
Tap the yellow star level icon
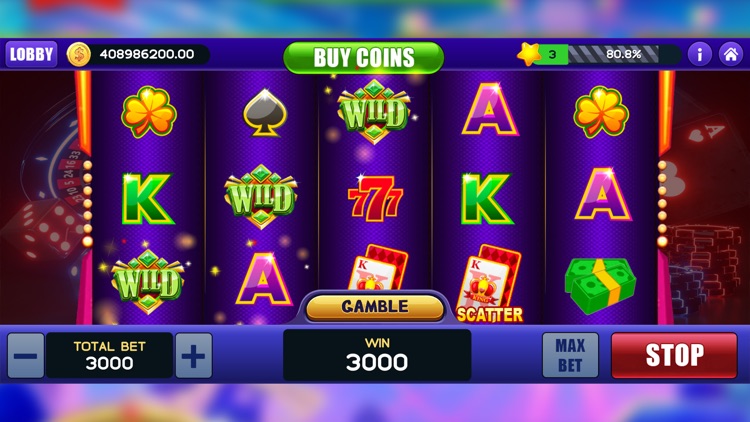click(529, 54)
